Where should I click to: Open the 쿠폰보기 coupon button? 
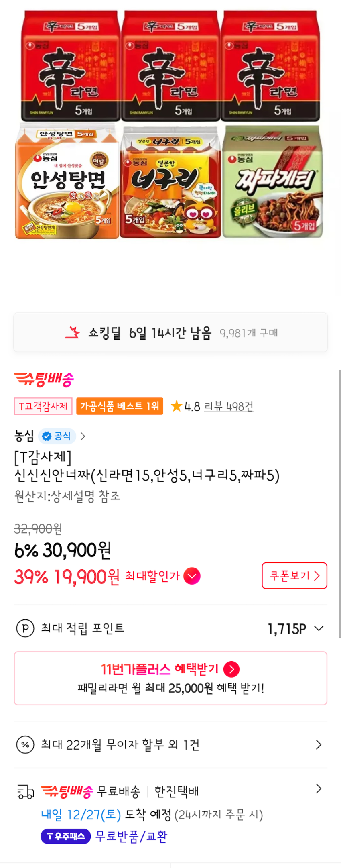[x=294, y=576]
